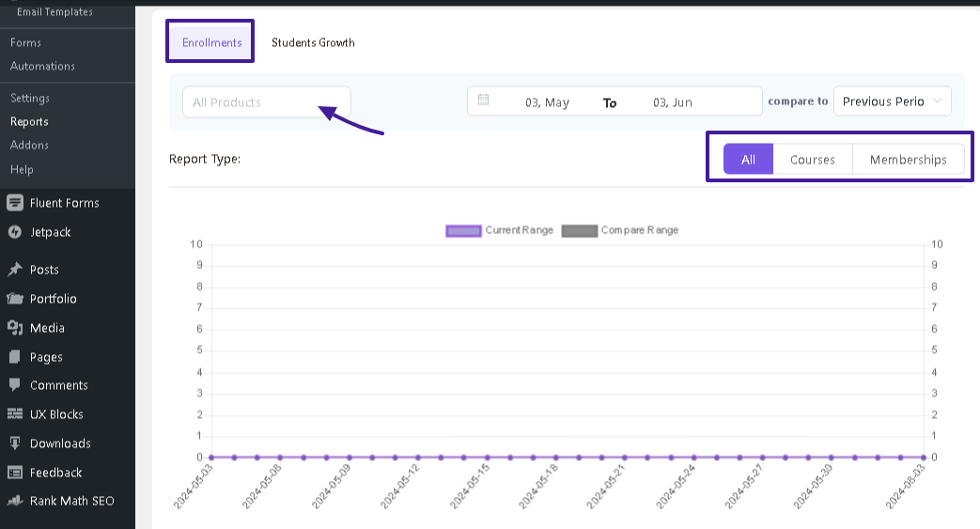
Task: Open Email Templates in sidebar
Action: [54, 12]
